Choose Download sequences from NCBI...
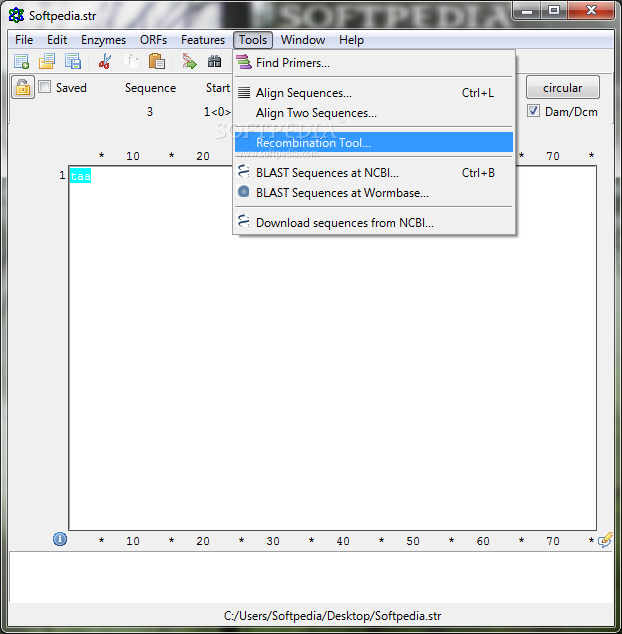 pos(374,223)
